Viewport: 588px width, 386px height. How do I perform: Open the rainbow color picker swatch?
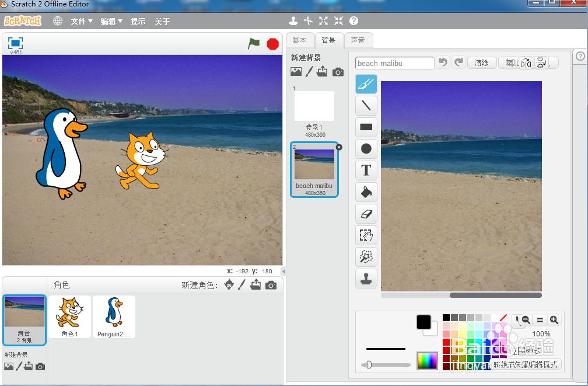[x=427, y=361]
